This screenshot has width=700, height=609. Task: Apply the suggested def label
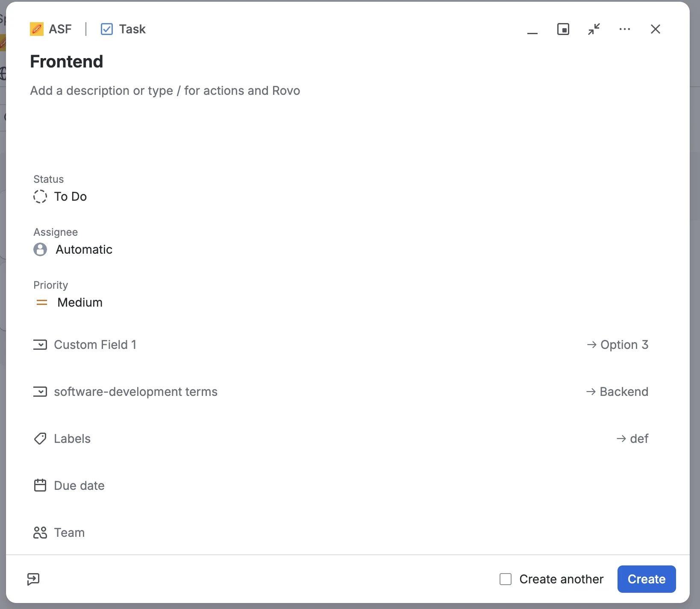(x=632, y=439)
